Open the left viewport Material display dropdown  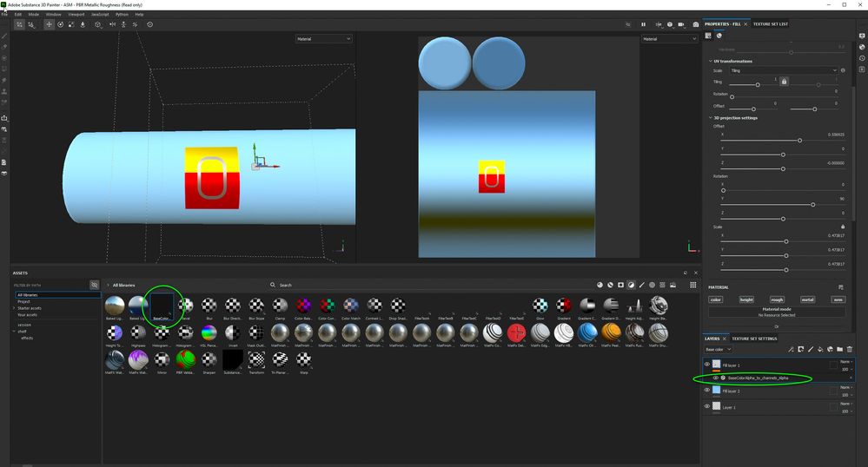pyautogui.click(x=324, y=39)
